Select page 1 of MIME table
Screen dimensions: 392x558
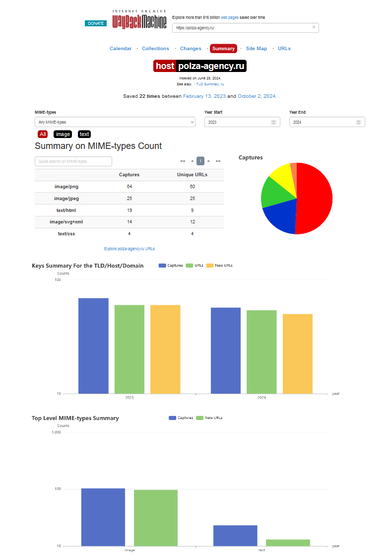pos(200,161)
